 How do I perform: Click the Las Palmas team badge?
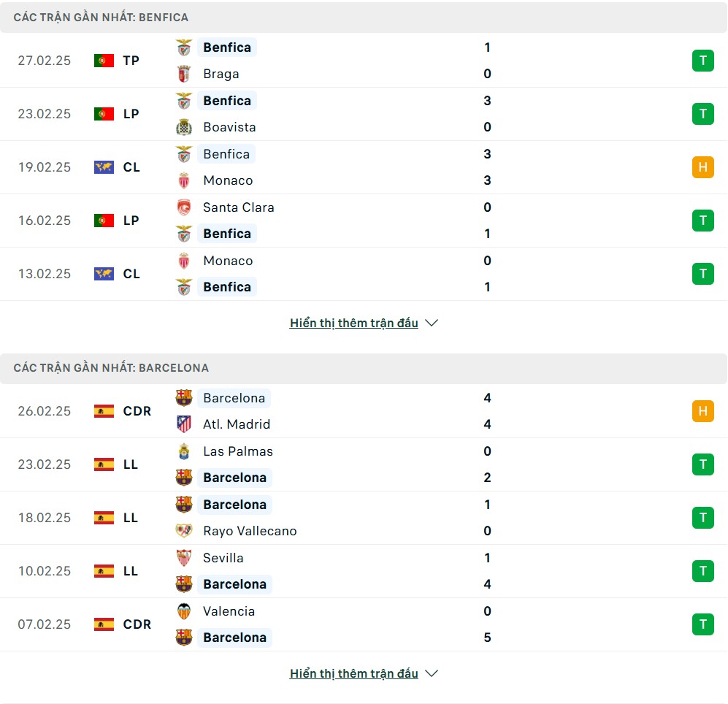point(184,451)
